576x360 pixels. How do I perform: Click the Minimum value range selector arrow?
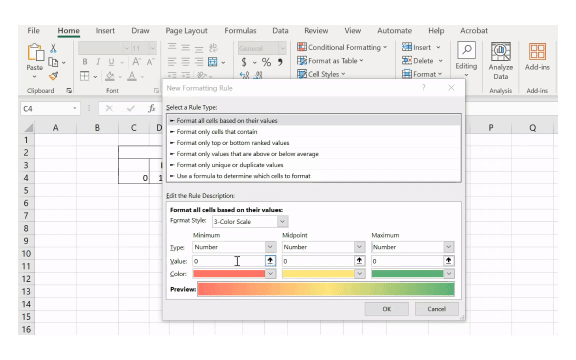point(270,261)
